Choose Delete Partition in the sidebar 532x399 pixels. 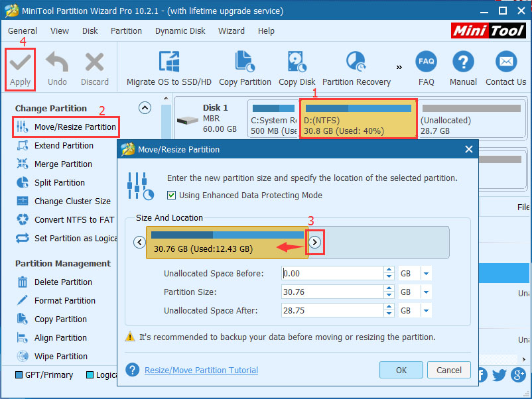(x=54, y=282)
